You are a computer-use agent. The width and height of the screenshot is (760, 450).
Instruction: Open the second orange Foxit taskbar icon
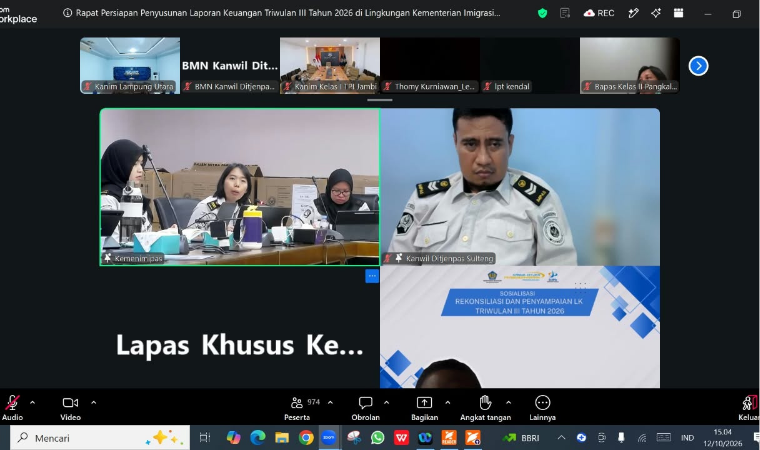tap(473, 438)
